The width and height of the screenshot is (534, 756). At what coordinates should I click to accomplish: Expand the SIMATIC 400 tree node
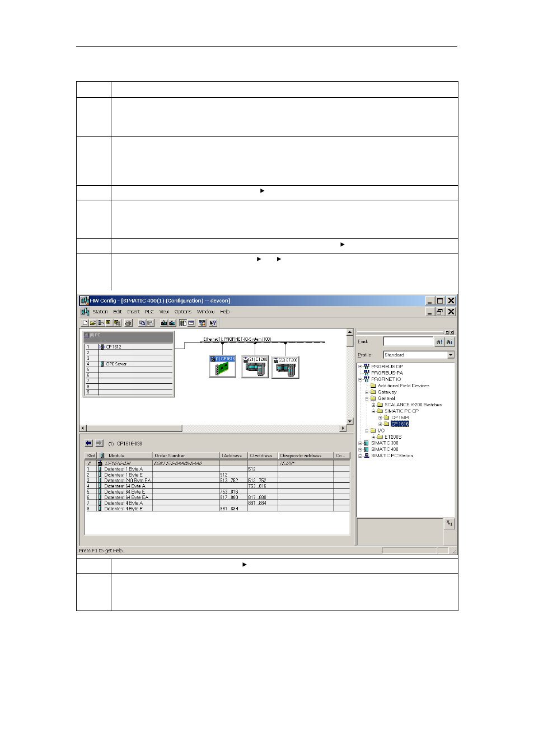[360, 449]
